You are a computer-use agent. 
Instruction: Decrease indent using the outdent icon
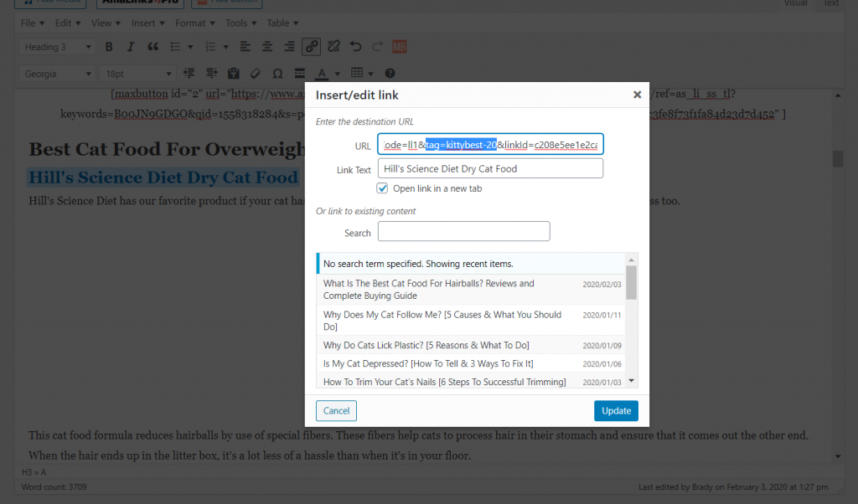click(189, 73)
